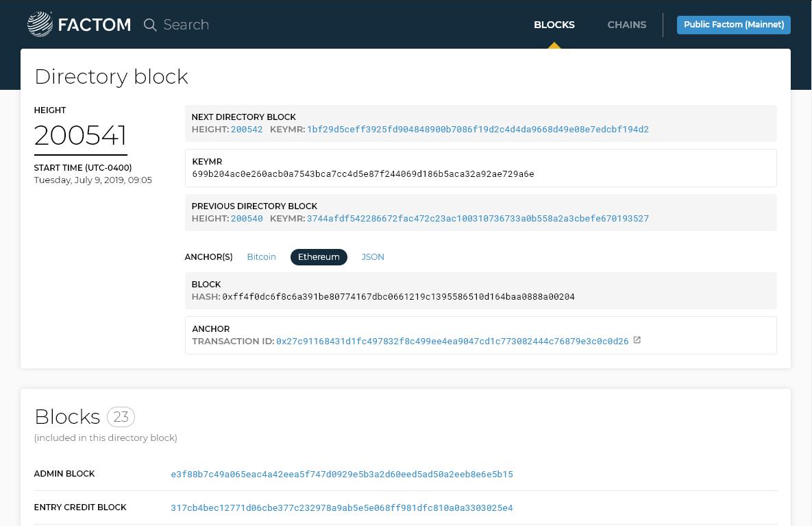The width and height of the screenshot is (812, 526).
Task: Focus the Search input field
Action: tap(186, 25)
